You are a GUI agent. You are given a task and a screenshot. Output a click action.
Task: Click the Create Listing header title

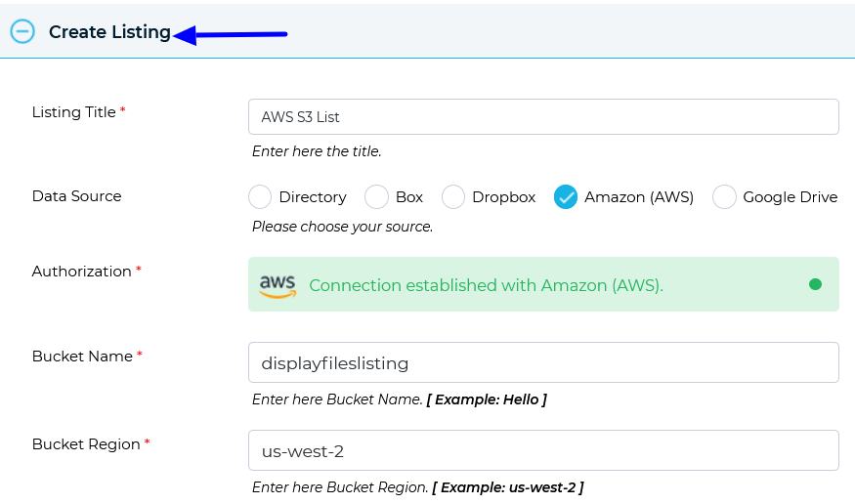pos(109,32)
